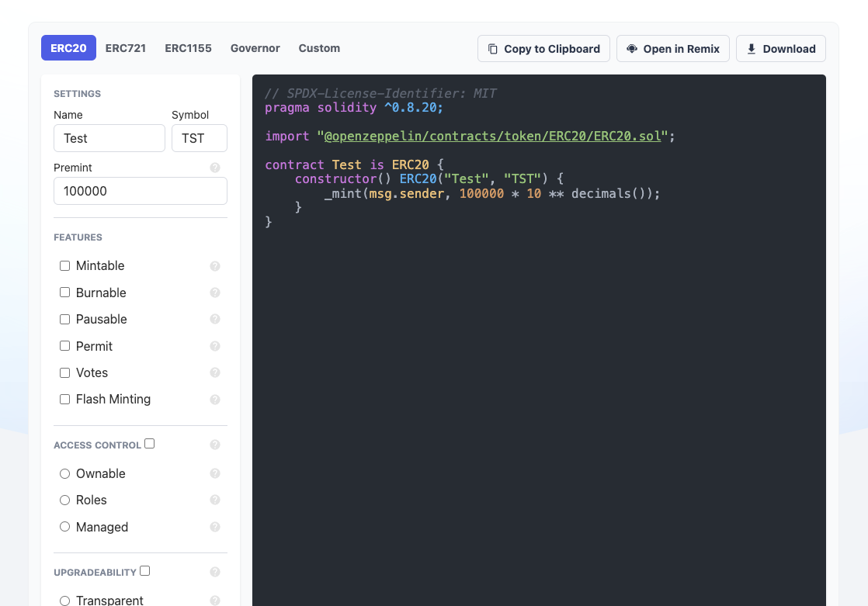Image resolution: width=868 pixels, height=606 pixels.
Task: Click Copy to Clipboard button
Action: (x=543, y=49)
